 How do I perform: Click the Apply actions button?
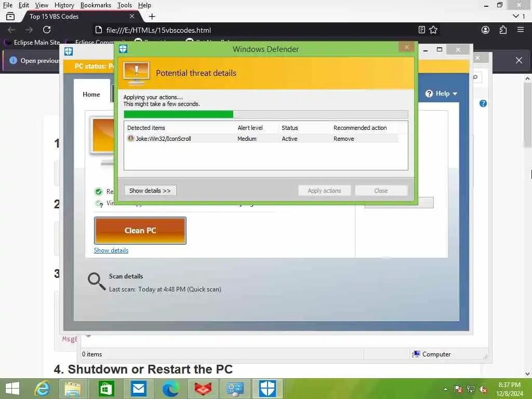[x=324, y=191]
